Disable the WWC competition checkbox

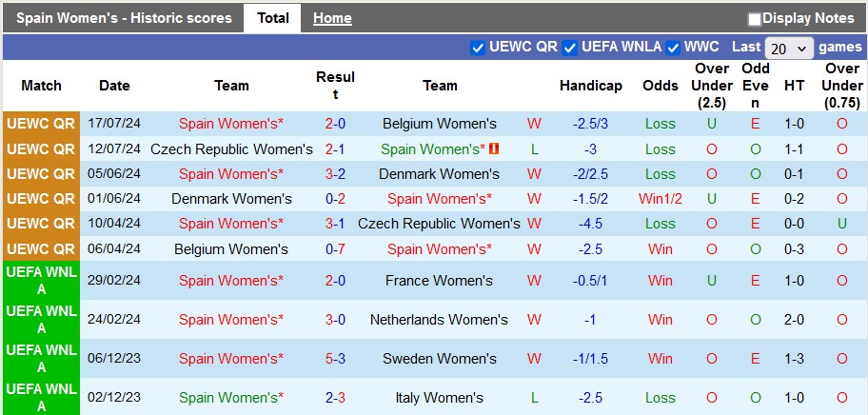tap(673, 48)
